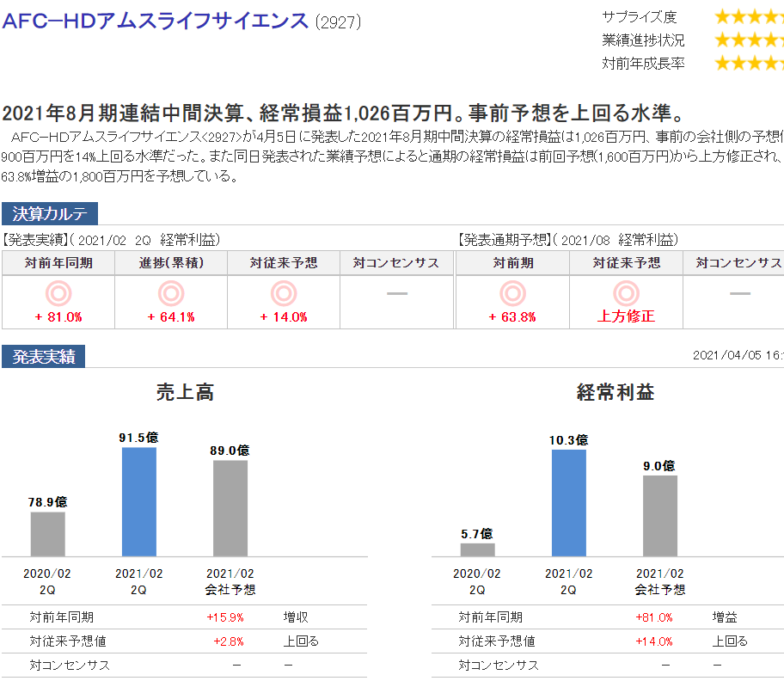Click the サプライズ度 star rating

coord(749,17)
